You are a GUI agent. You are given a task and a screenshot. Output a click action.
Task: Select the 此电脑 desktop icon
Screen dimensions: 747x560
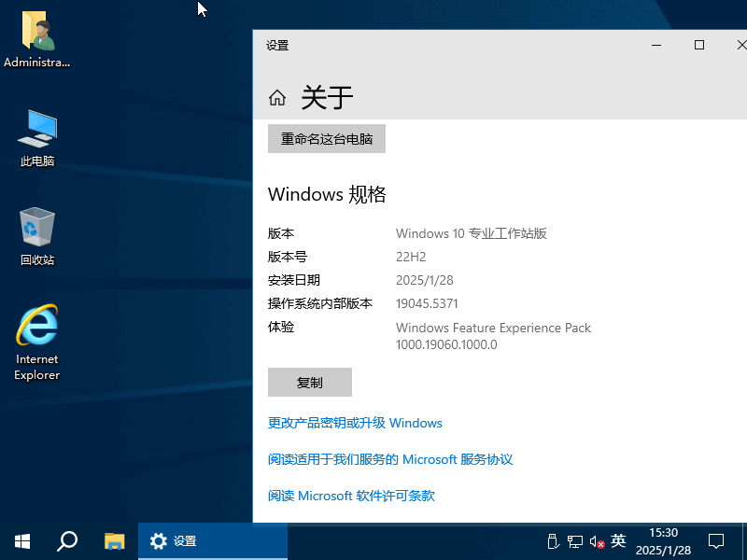37,138
